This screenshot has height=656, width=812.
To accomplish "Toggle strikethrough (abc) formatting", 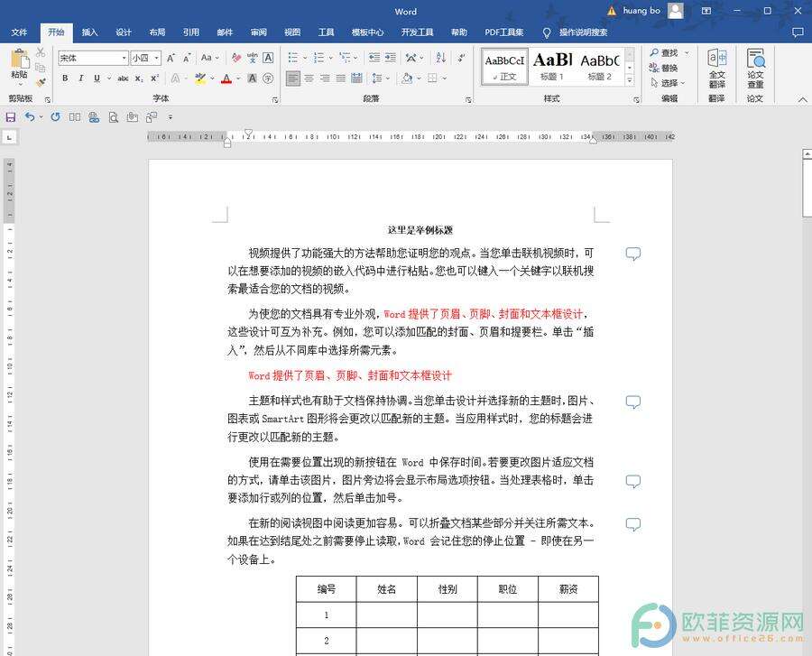I will (x=123, y=79).
